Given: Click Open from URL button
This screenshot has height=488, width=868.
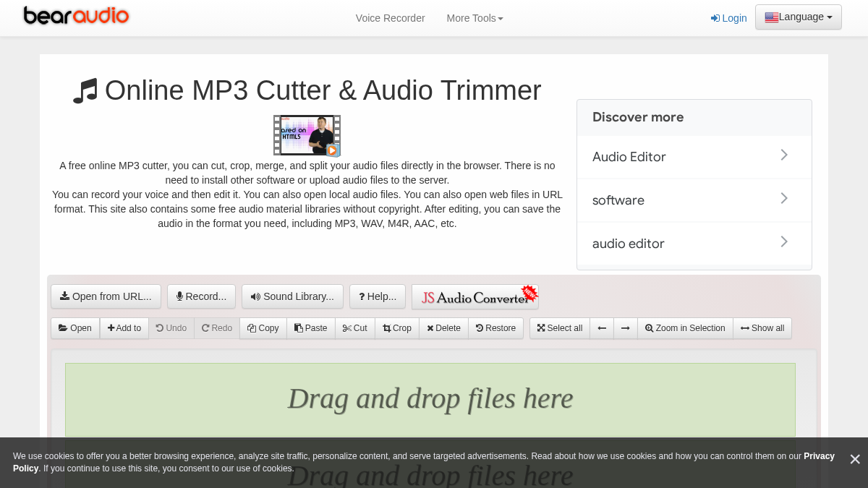Looking at the screenshot, I should [106, 296].
